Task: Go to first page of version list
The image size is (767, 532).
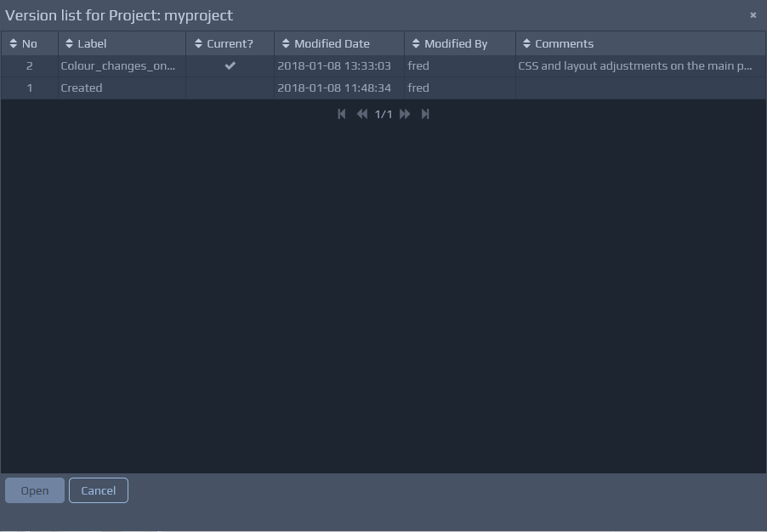Action: [x=342, y=114]
